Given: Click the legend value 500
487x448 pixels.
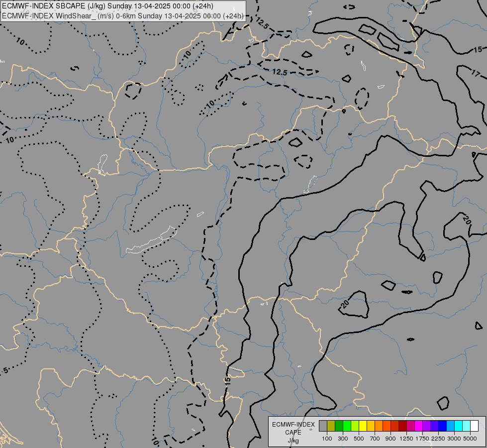Looking at the screenshot, I should [359, 439].
